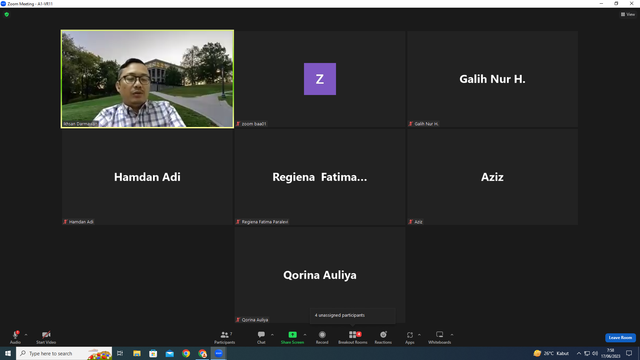Click the muted mic icon beside Galih Nur H. label

pyautogui.click(x=411, y=124)
